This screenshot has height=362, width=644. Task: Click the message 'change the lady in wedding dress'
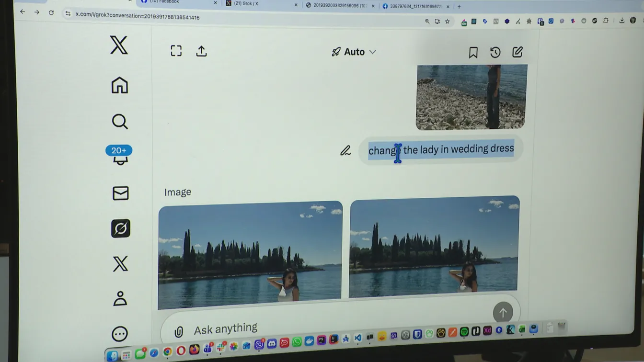click(x=441, y=149)
